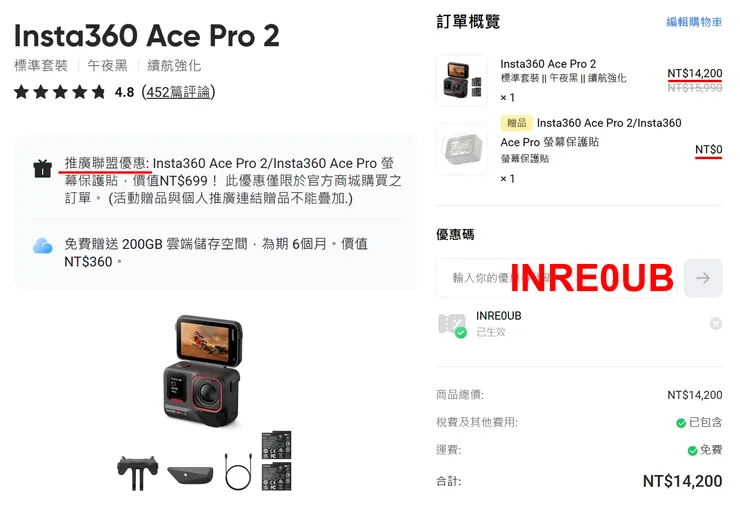Click Insta360 Ace Pro 2 item name in order
The image size is (740, 513).
[x=548, y=64]
